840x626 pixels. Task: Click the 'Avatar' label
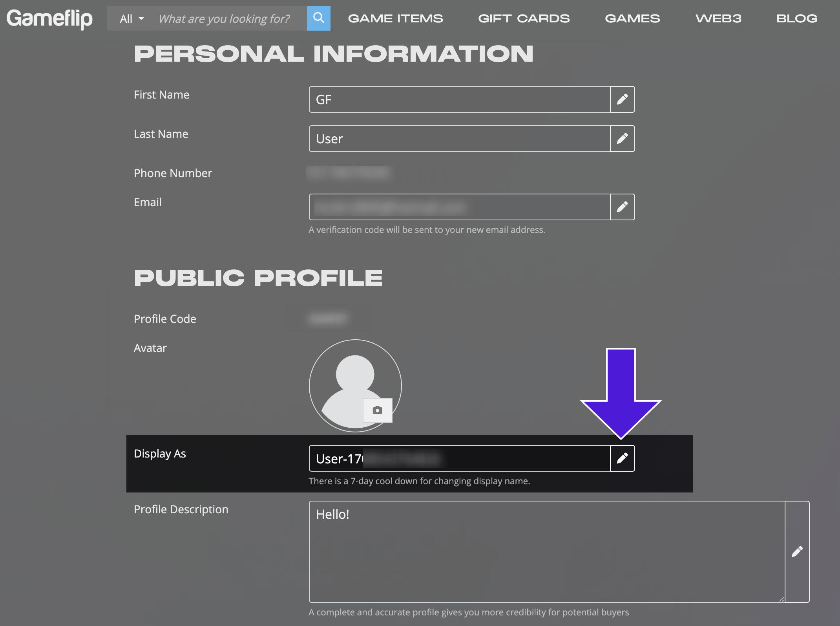[x=150, y=348]
